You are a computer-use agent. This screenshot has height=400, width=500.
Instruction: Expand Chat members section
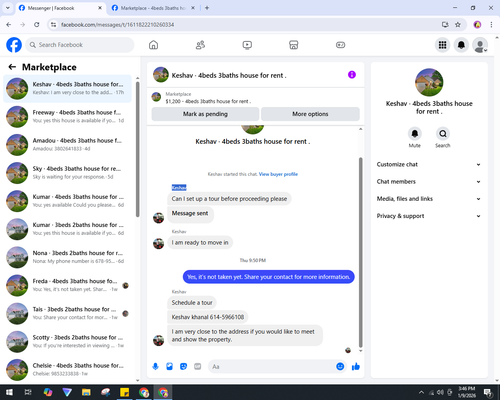(429, 182)
